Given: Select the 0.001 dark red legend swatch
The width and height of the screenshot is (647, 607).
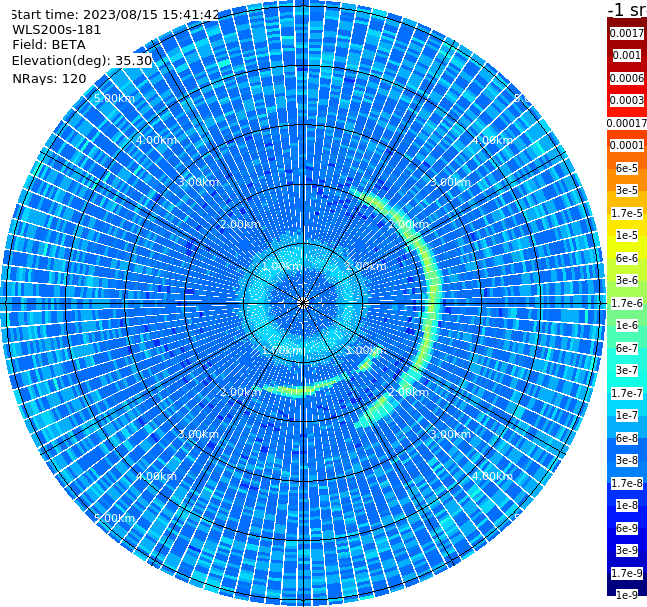Looking at the screenshot, I should tap(626, 55).
